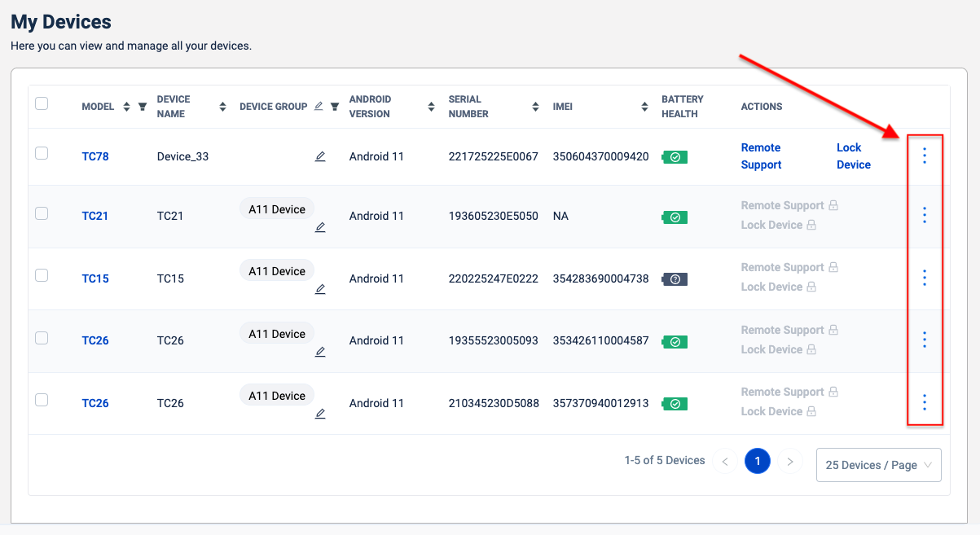This screenshot has height=535, width=980.
Task: Open the three-dot menu for Device_33
Action: coord(924,156)
